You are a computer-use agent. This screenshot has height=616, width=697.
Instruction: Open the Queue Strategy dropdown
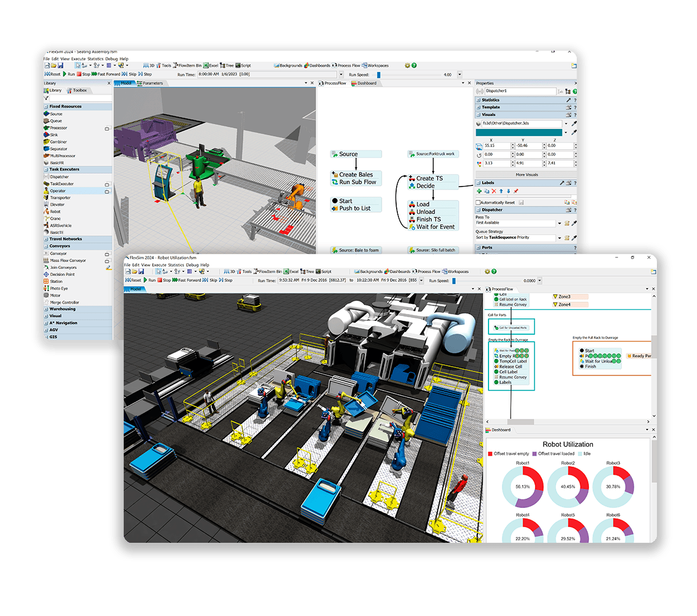[560, 238]
